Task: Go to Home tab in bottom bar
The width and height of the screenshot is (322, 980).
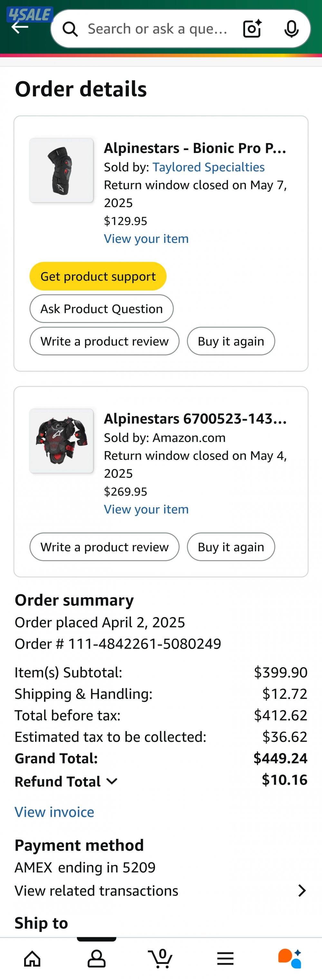Action: coord(32,958)
